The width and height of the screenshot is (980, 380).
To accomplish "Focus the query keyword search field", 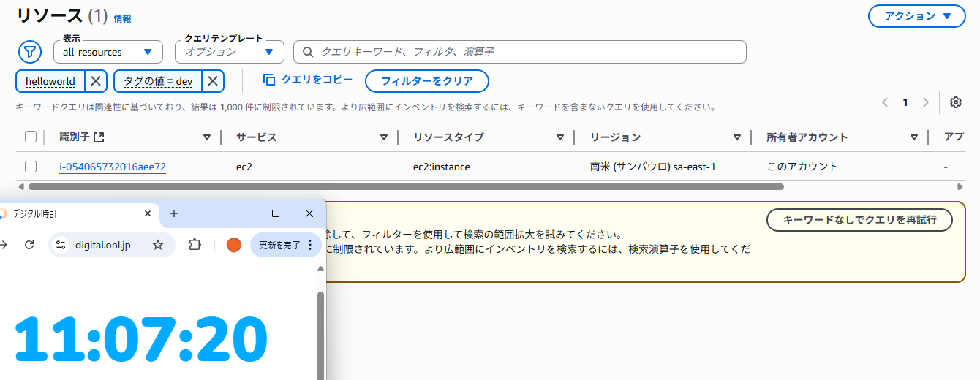I will coord(520,52).
